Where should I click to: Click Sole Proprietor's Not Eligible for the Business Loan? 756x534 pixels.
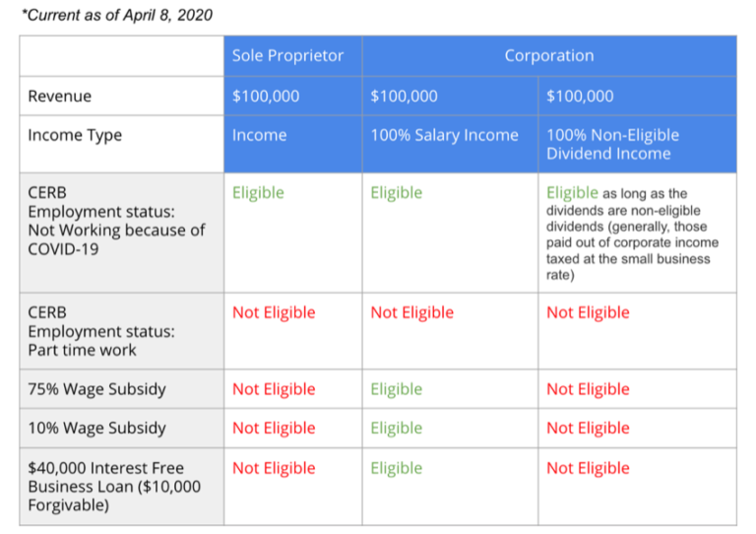point(274,468)
